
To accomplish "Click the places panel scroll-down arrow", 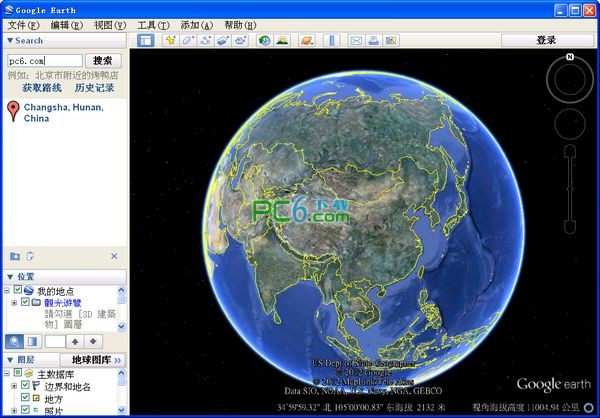I will (x=121, y=327).
